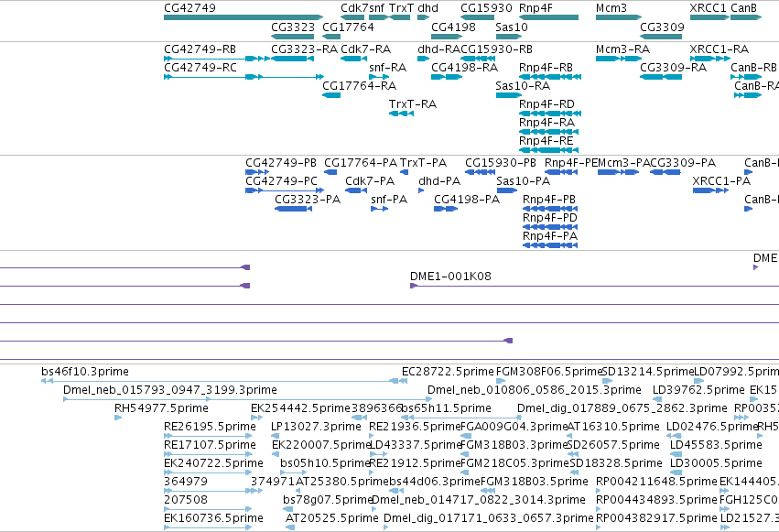Click the Rnp4F-RA transcript

click(x=549, y=132)
